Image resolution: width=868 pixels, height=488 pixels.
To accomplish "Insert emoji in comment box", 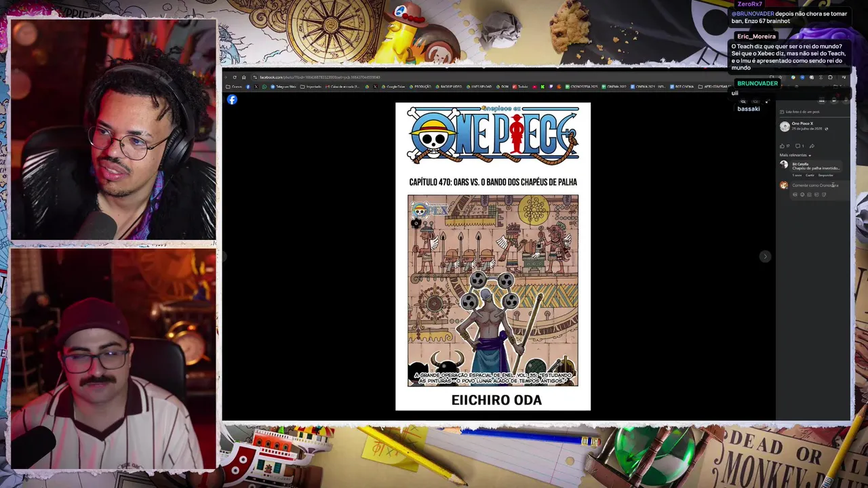I will 802,195.
